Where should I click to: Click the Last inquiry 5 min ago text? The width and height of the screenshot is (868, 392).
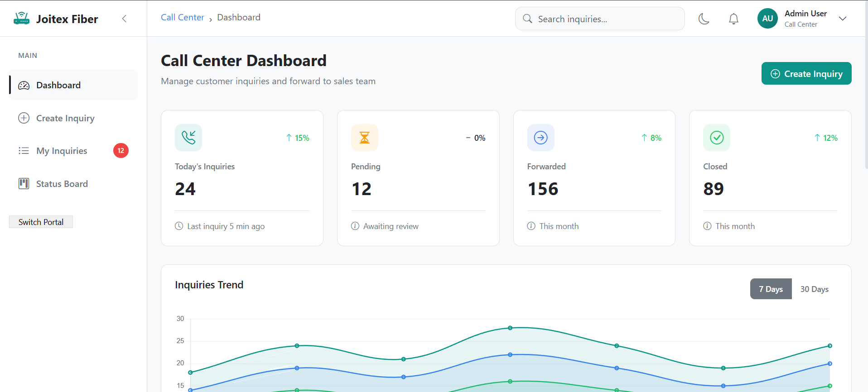point(226,226)
